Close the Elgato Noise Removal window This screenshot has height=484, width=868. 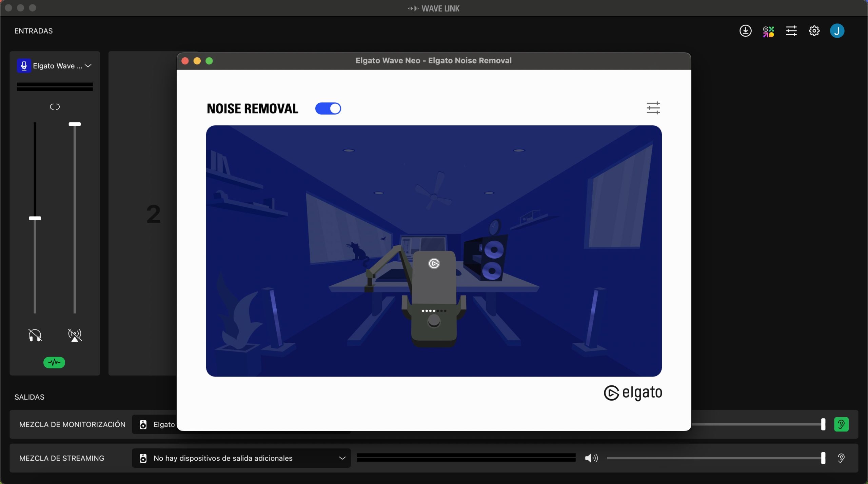185,61
